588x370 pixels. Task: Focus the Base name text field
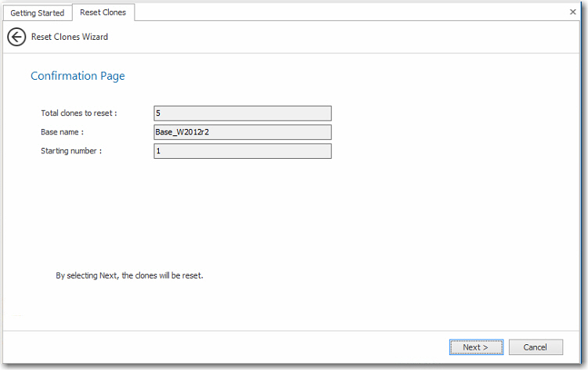pyautogui.click(x=243, y=132)
